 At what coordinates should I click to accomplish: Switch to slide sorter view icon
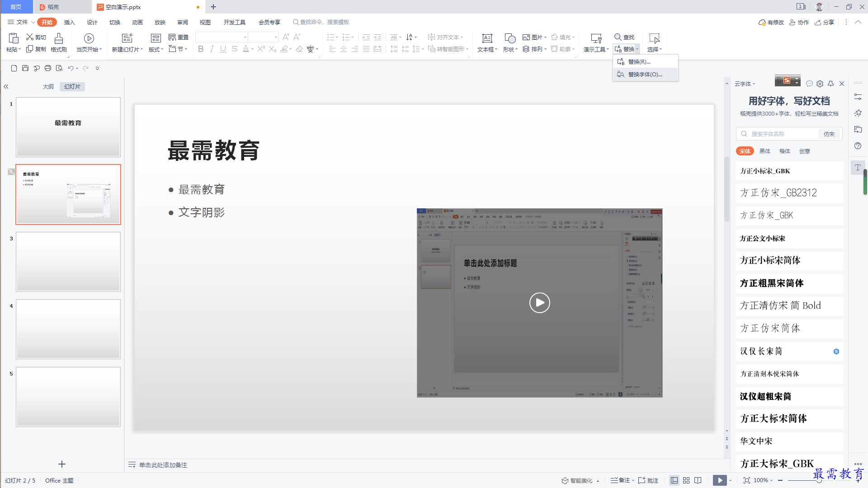(x=686, y=480)
